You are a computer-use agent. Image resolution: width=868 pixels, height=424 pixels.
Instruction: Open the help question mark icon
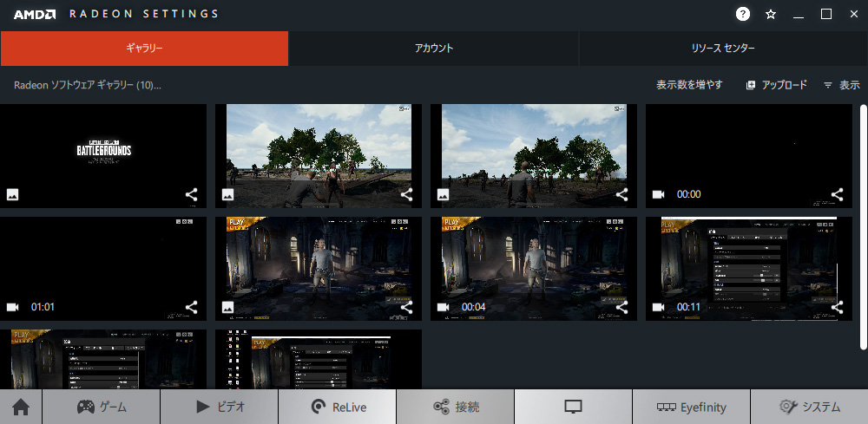743,15
